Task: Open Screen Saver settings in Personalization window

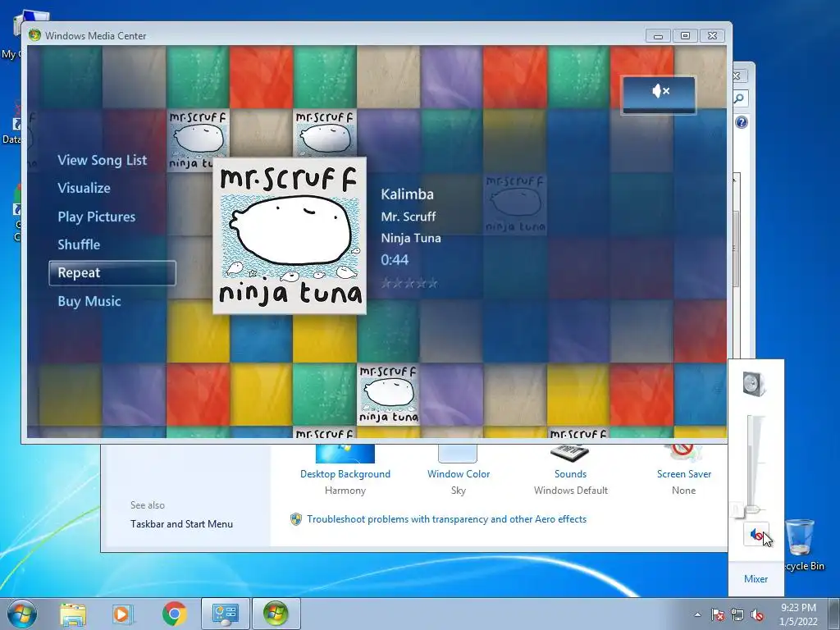Action: [x=684, y=474]
